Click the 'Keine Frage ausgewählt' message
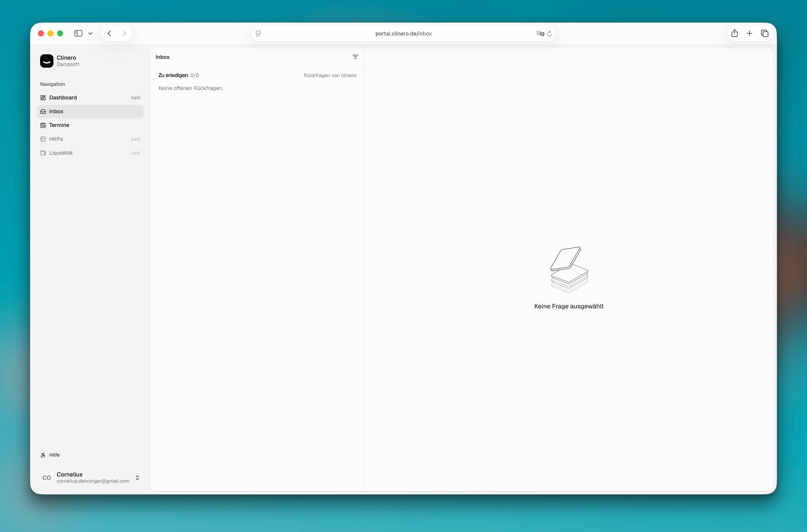The width and height of the screenshot is (807, 532). pos(569,306)
